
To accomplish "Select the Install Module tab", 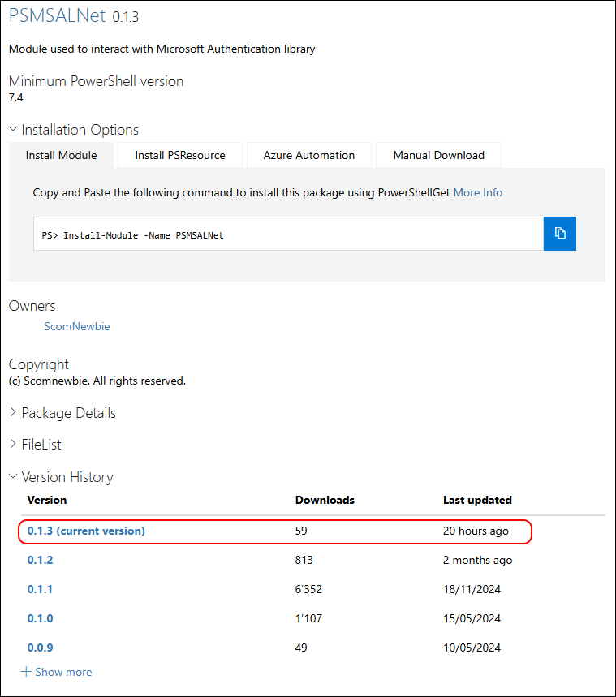I will pyautogui.click(x=61, y=155).
